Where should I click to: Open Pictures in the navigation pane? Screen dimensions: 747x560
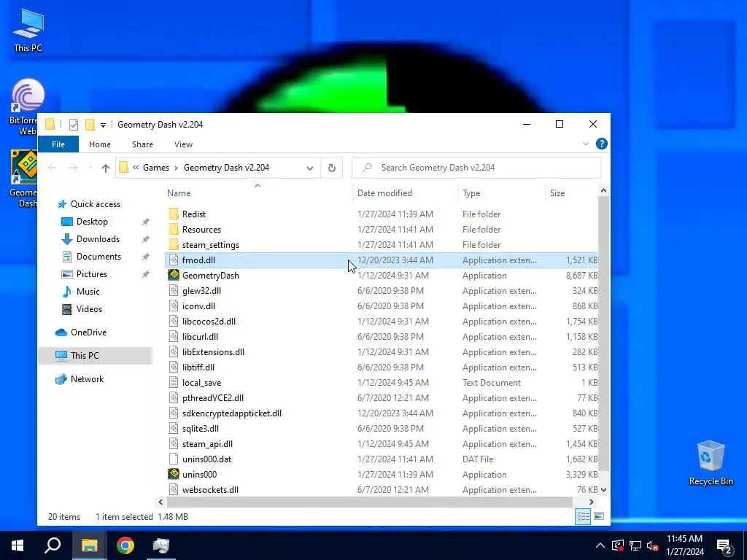(91, 274)
